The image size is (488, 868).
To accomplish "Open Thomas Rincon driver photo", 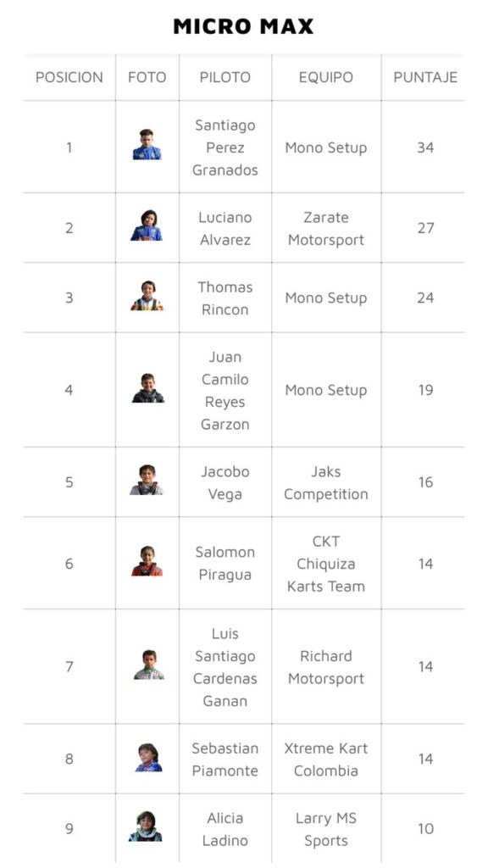I will 147,296.
